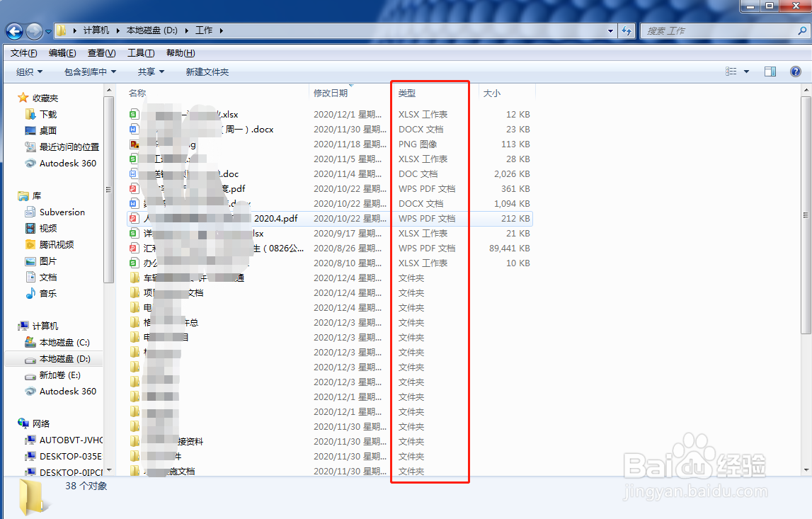
Task: Sort by the 类型 column header
Action: pyautogui.click(x=407, y=93)
